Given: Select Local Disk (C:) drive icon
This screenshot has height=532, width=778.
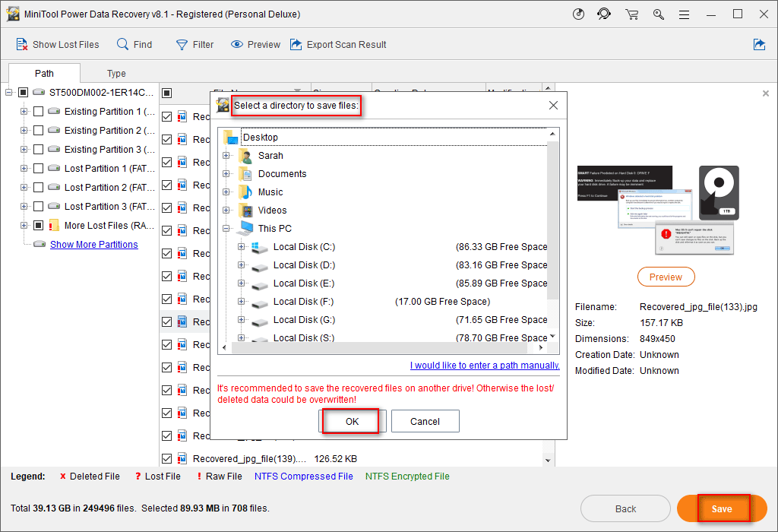Looking at the screenshot, I should click(260, 247).
